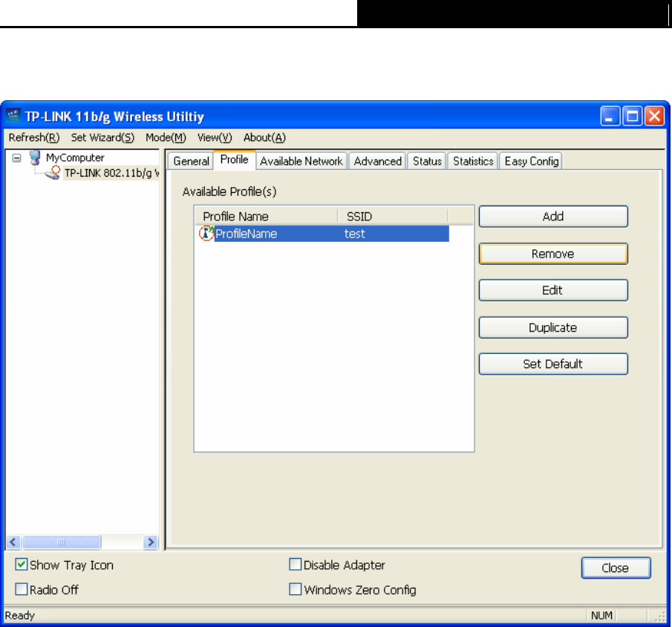Image resolution: width=672 pixels, height=627 pixels.
Task: Click the tree panel horizontal scrollbar thumb
Action: [x=62, y=542]
